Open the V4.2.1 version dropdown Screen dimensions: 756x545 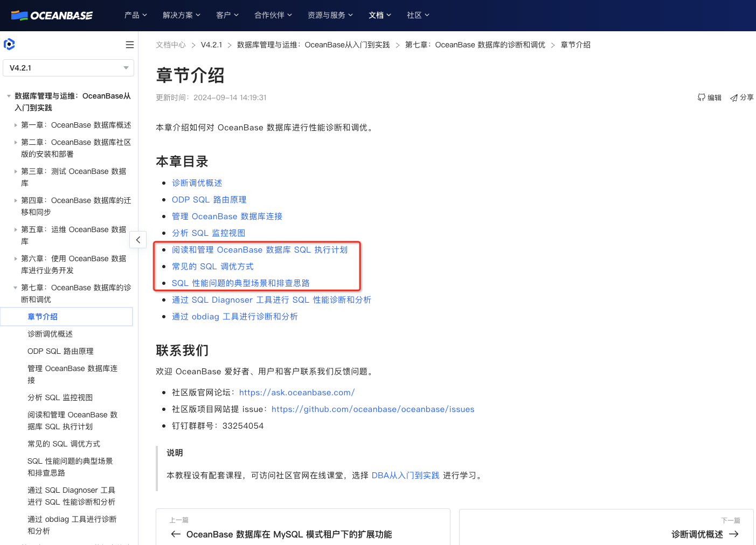[68, 68]
